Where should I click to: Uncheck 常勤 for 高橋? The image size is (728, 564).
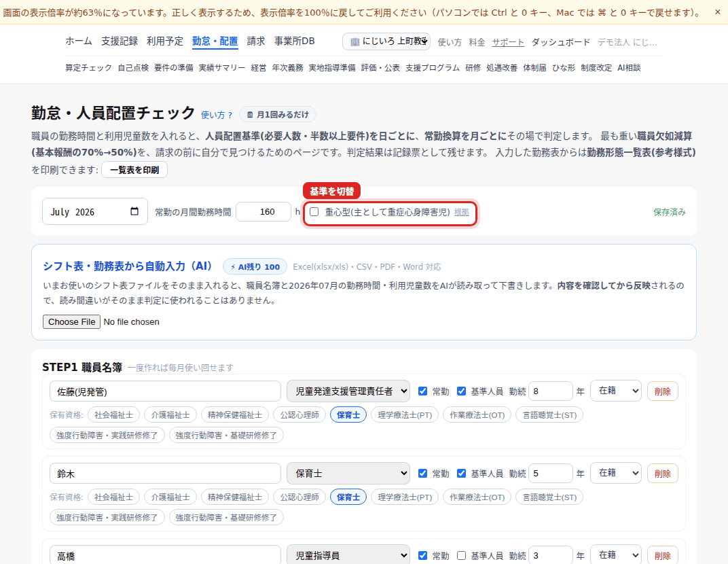click(x=422, y=556)
